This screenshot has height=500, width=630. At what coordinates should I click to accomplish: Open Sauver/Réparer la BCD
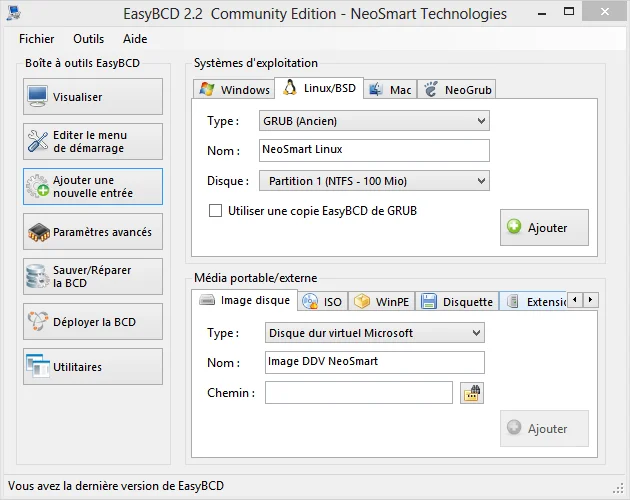pos(93,277)
